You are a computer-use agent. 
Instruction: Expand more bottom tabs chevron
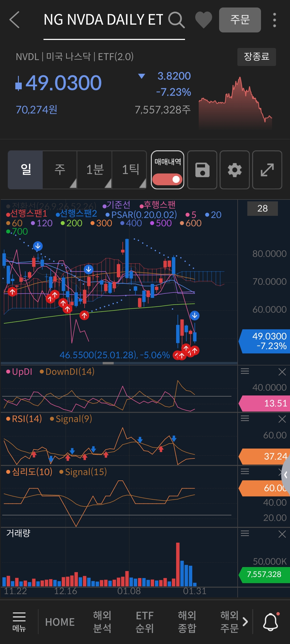tap(245, 621)
